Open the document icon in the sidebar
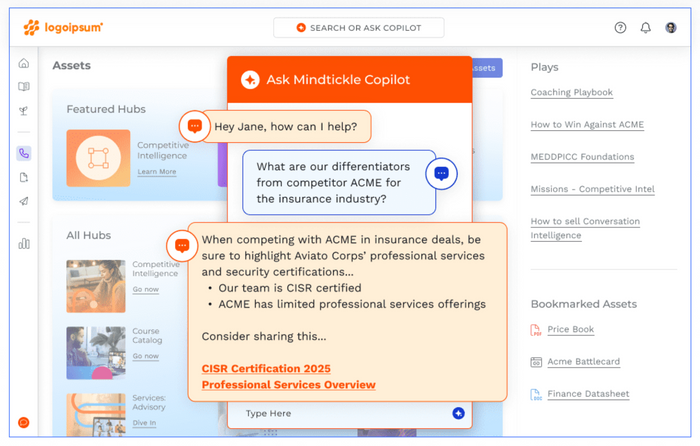Image resolution: width=700 pixels, height=446 pixels. (24, 177)
